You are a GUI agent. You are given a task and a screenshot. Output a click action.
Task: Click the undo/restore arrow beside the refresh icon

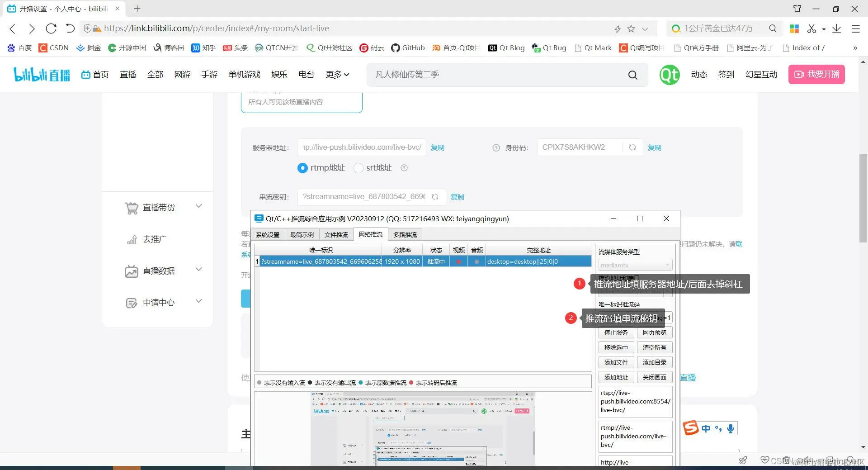(70, 28)
